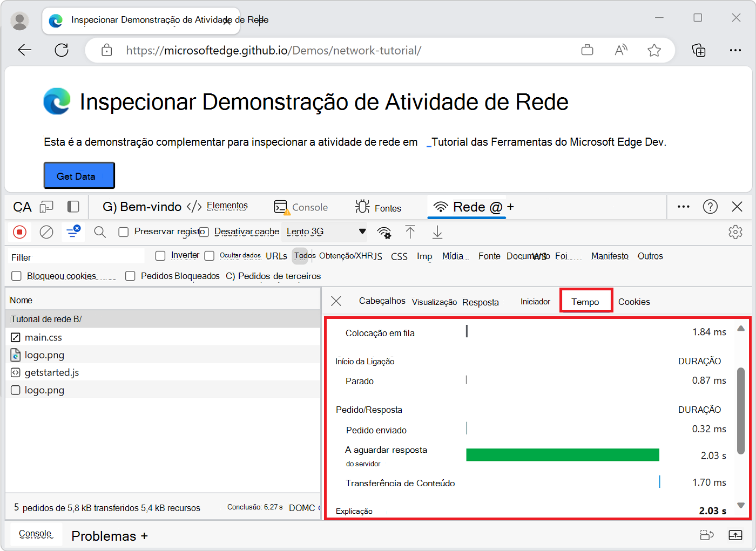Check the Pedidos Bloqueados checkbox

tap(130, 276)
